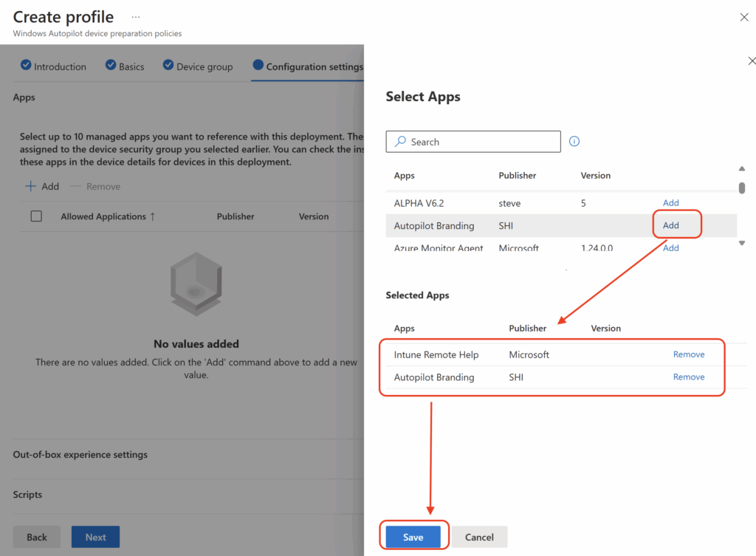Focus the Search apps field
The image size is (756, 556).
pos(473,141)
